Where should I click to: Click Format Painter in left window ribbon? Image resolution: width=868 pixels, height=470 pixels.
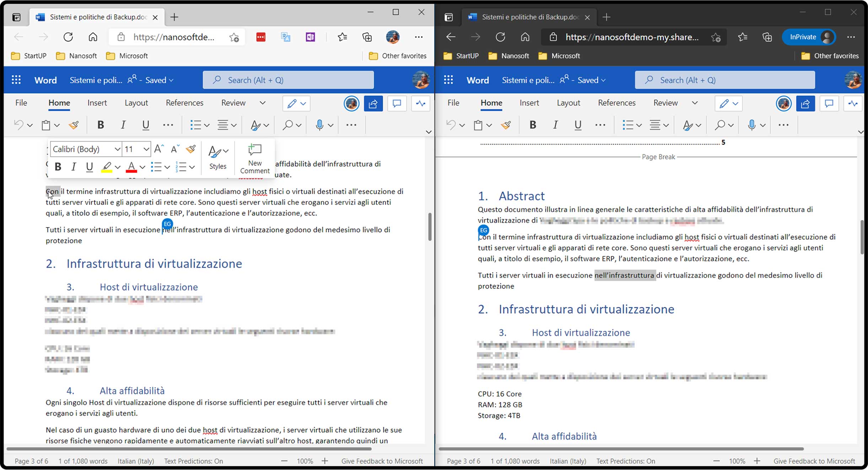(74, 125)
